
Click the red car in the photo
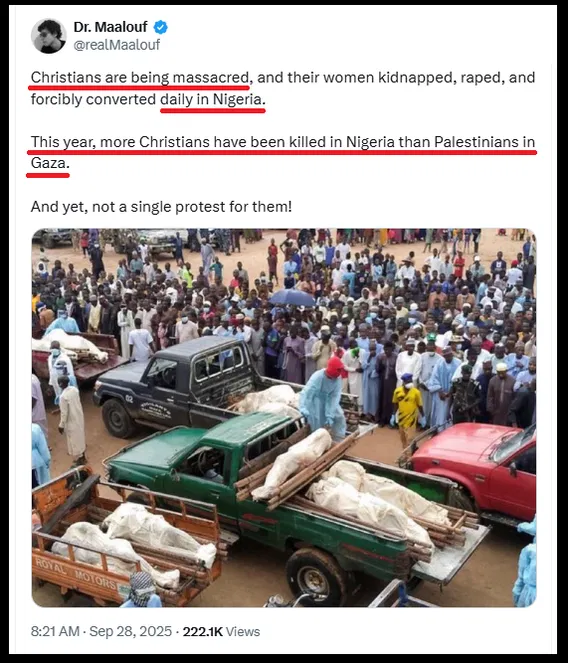coord(471,469)
